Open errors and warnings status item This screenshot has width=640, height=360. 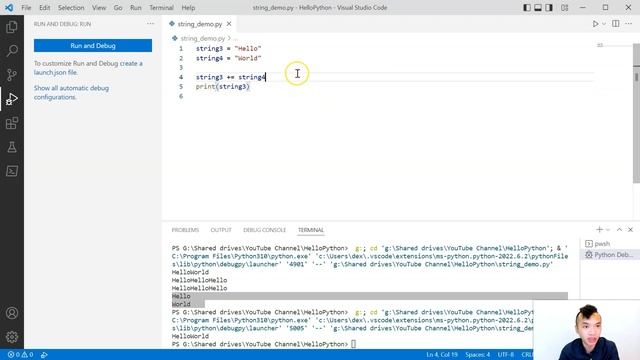click(20, 355)
